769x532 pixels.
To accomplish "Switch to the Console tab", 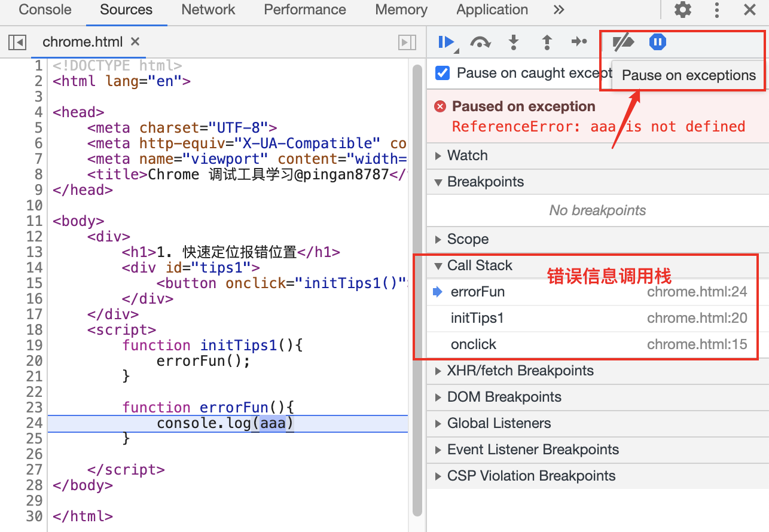I will click(x=45, y=10).
